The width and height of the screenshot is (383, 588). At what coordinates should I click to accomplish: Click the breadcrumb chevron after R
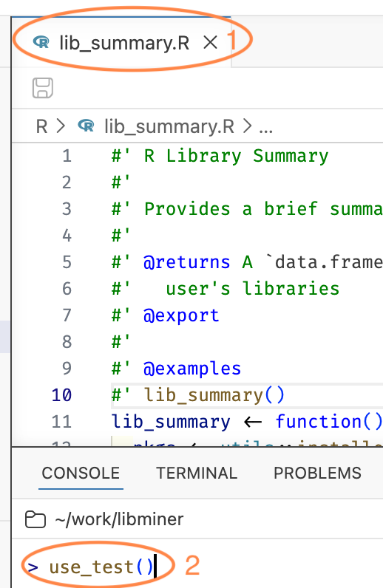(x=61, y=126)
